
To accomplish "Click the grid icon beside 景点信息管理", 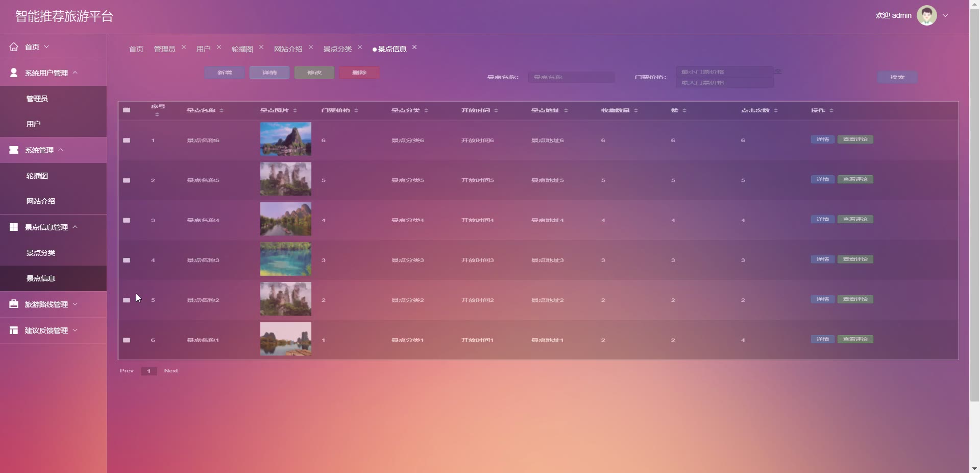I will (14, 227).
